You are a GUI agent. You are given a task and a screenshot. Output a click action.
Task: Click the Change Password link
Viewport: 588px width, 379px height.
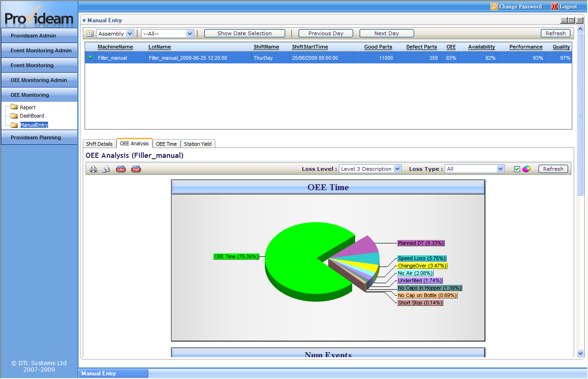(x=521, y=6)
